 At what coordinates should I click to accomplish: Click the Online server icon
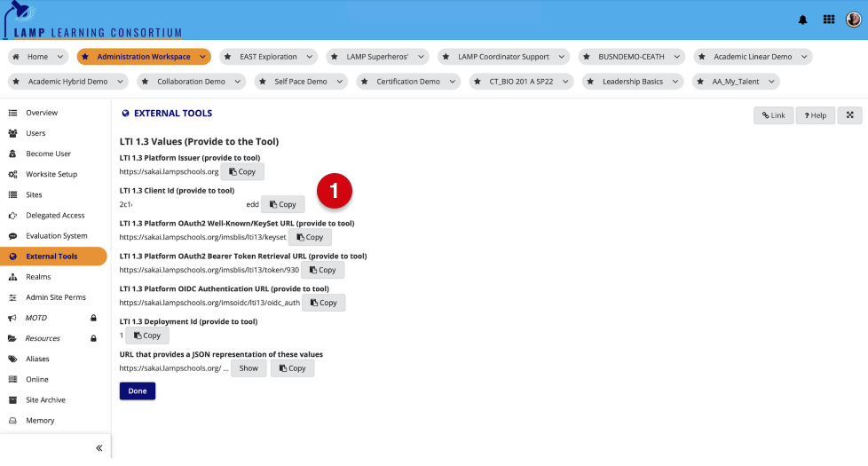coord(12,380)
